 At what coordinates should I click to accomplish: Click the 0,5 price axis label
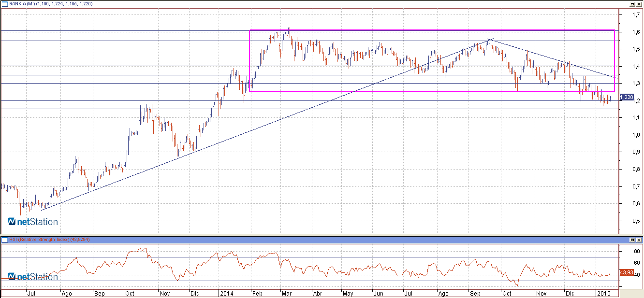click(x=636, y=221)
